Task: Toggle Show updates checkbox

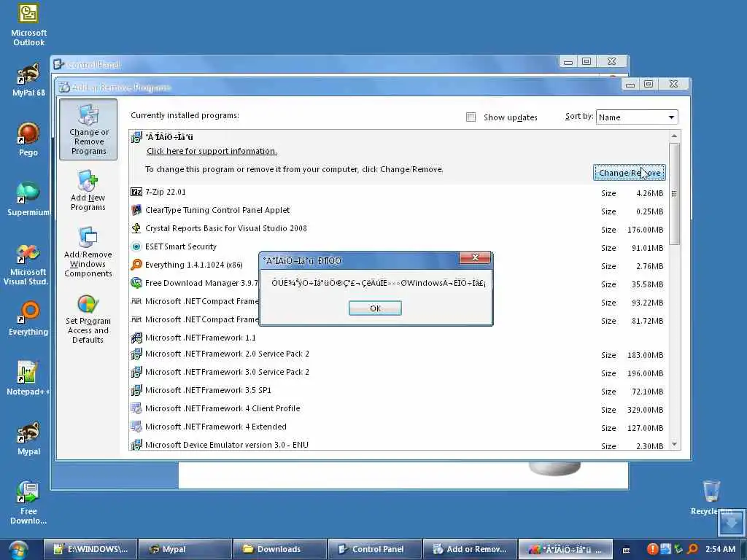Action: (x=471, y=117)
